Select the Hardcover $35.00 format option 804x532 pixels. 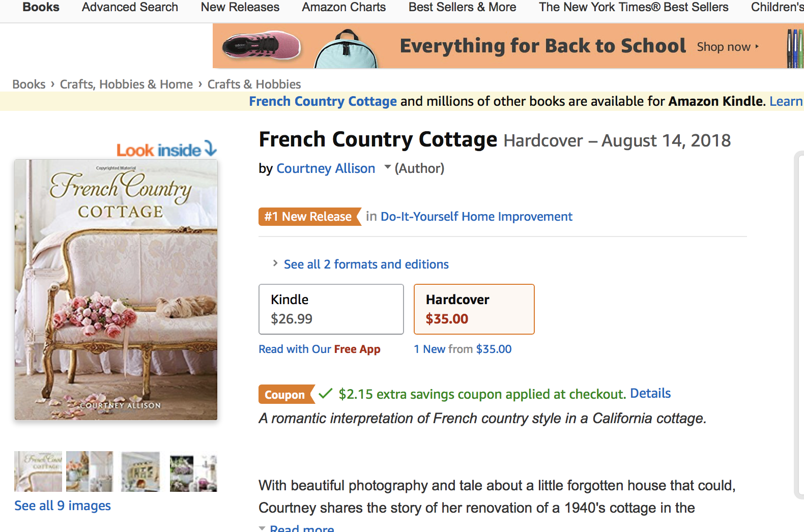pos(474,309)
